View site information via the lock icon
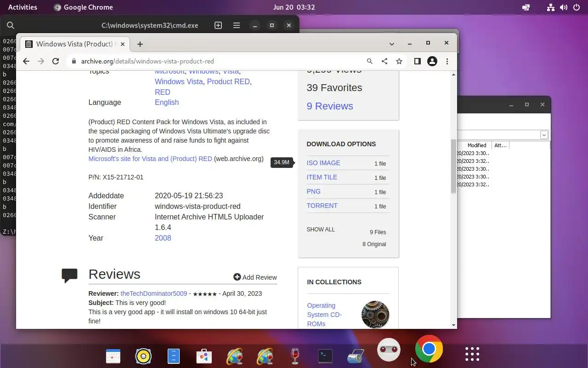 point(73,61)
